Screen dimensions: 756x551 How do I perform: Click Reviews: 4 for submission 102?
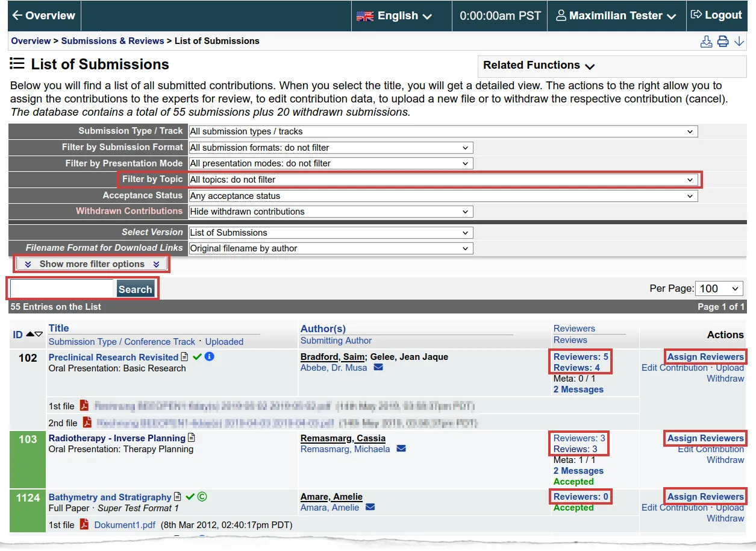(576, 368)
